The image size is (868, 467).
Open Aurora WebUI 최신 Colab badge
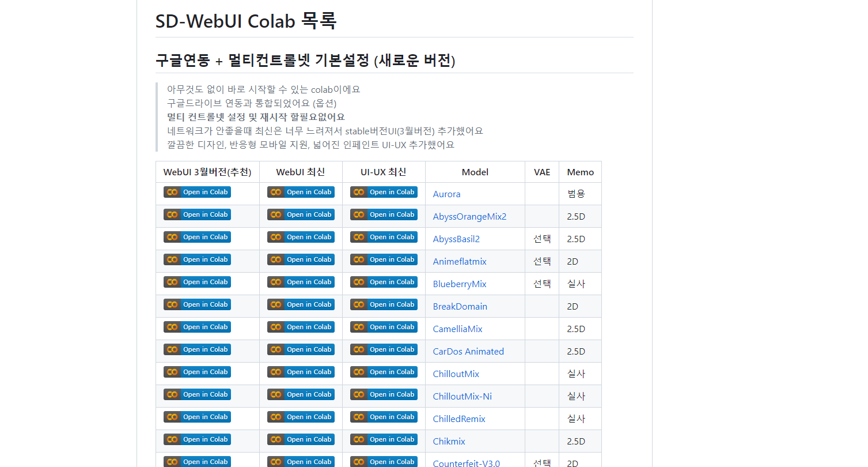point(301,192)
